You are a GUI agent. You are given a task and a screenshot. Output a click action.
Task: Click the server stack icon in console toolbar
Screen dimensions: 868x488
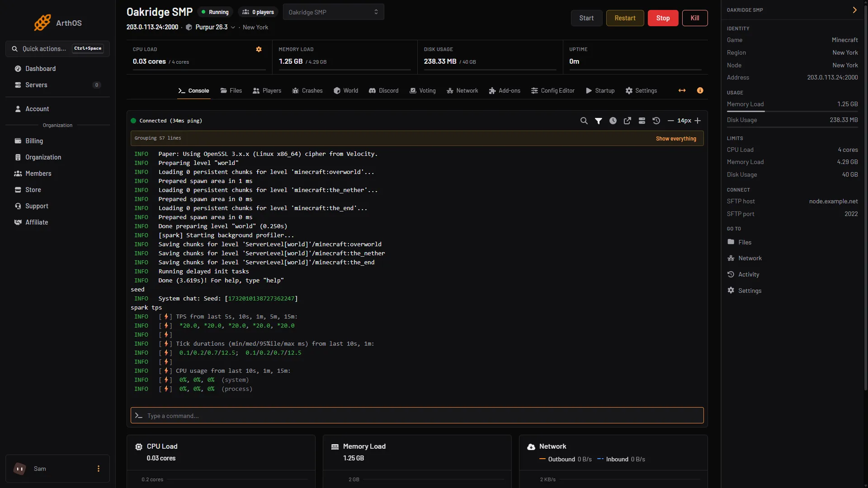642,121
